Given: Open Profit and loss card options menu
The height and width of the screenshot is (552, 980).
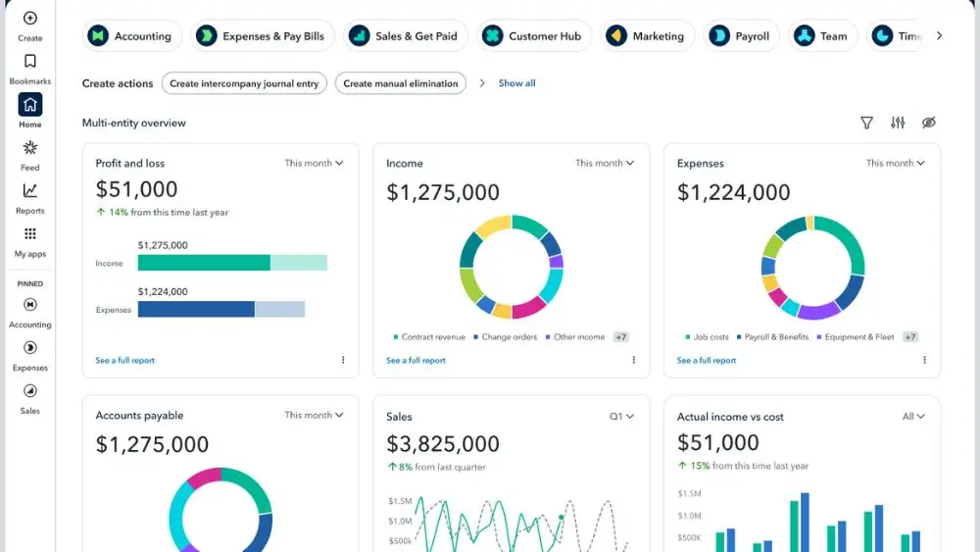Looking at the screenshot, I should (x=342, y=360).
